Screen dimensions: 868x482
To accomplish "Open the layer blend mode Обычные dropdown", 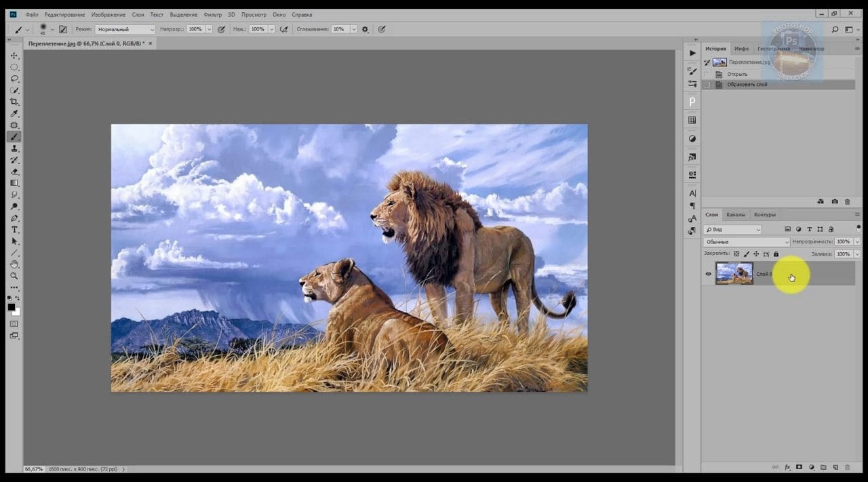I will [x=747, y=242].
